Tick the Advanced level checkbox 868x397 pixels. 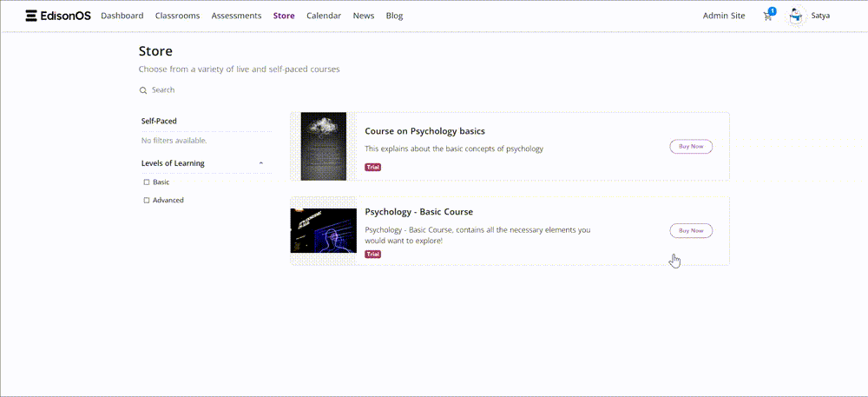[147, 201]
